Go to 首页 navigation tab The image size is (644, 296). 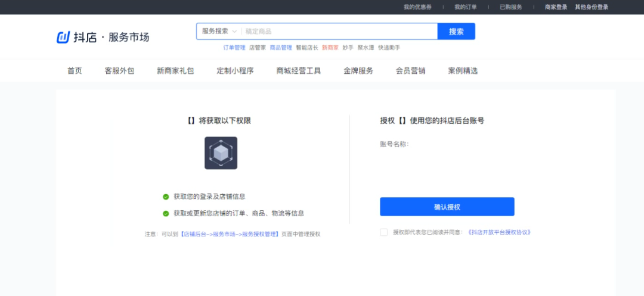[x=75, y=70]
